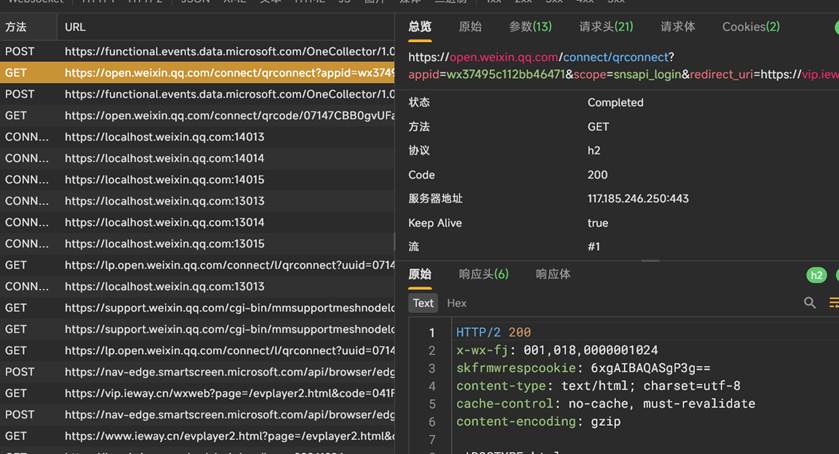Click the x-wx-fj header line
839x454 pixels.
tap(557, 350)
